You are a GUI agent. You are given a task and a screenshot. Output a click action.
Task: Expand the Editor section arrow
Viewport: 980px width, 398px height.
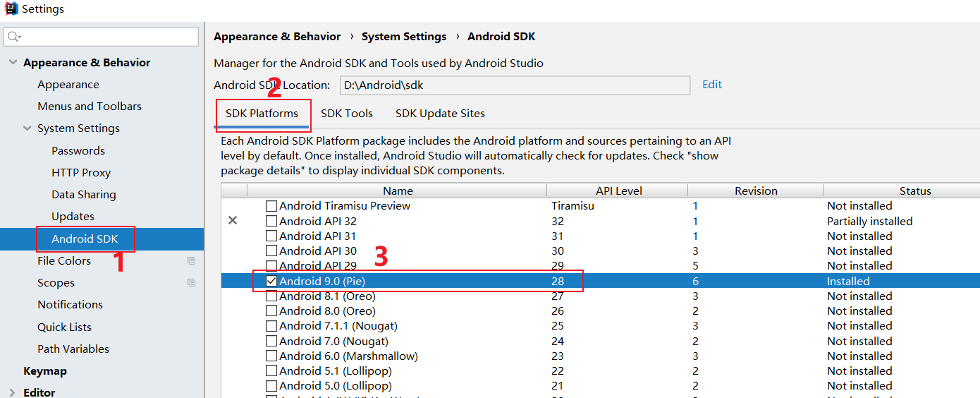tap(12, 392)
